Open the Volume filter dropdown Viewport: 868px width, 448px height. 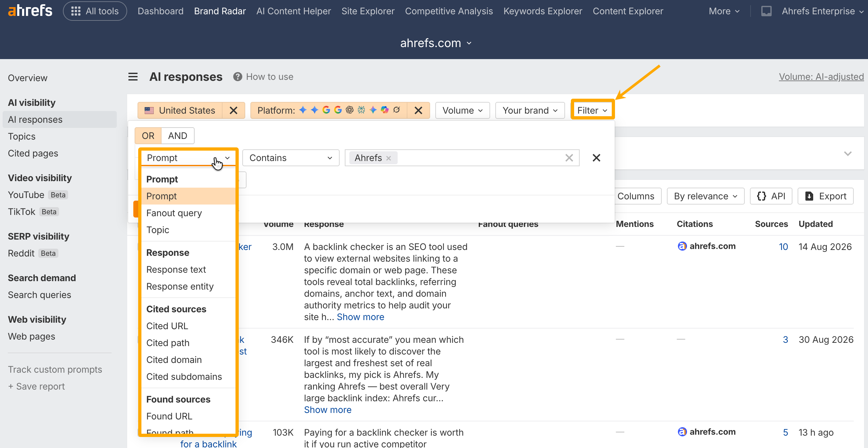click(462, 110)
